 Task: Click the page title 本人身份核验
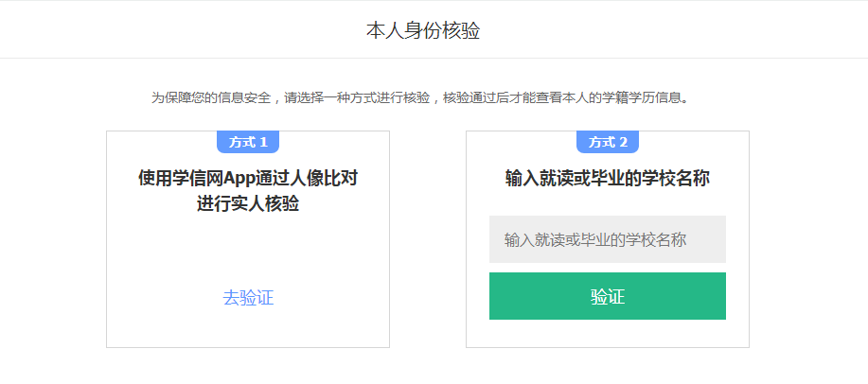(x=423, y=30)
